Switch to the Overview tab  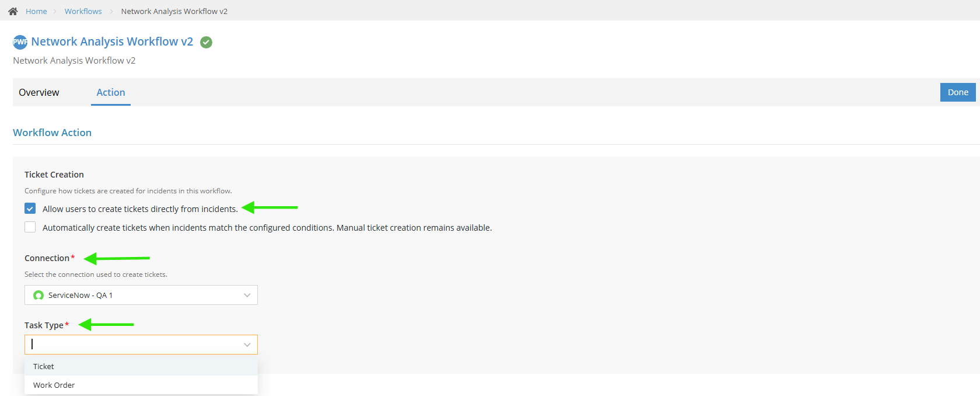39,92
